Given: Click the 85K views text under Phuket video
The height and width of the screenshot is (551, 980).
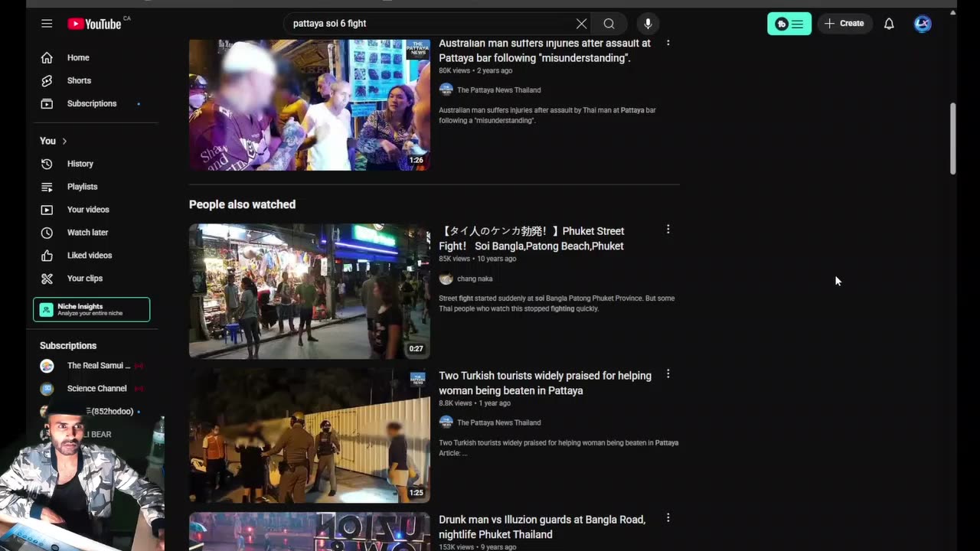Looking at the screenshot, I should [x=454, y=259].
